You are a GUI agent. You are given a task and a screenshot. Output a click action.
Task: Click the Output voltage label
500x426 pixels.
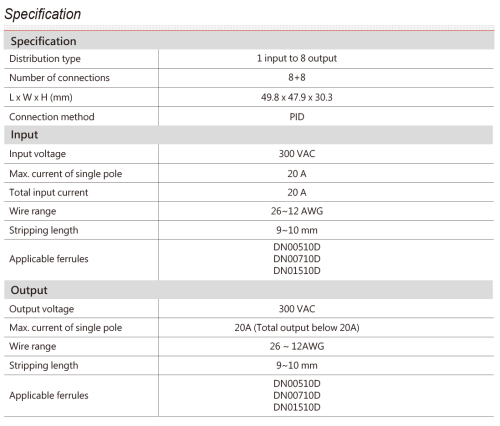pyautogui.click(x=42, y=309)
